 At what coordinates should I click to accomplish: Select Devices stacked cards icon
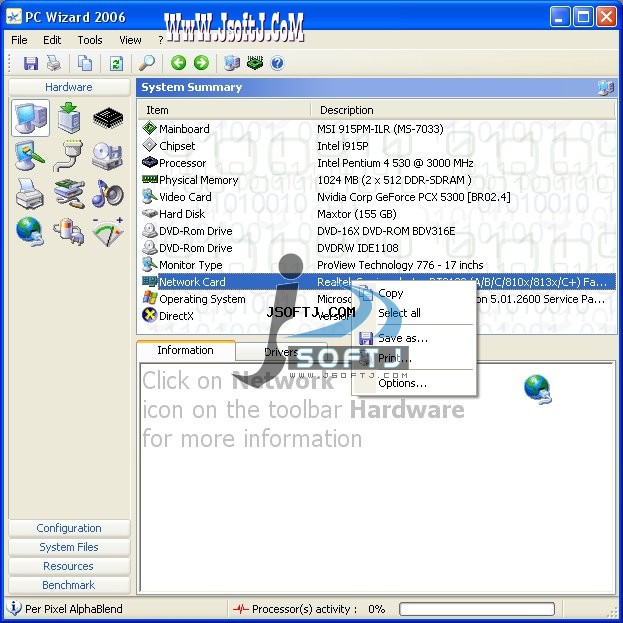pyautogui.click(x=69, y=194)
